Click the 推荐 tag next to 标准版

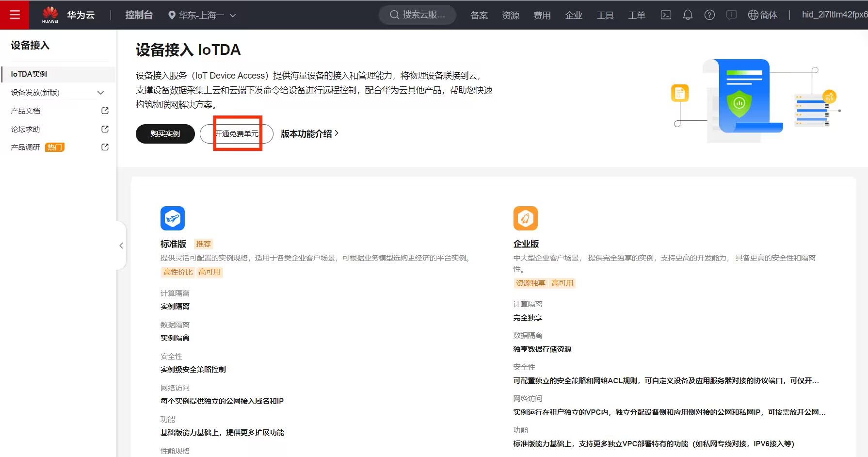[204, 244]
